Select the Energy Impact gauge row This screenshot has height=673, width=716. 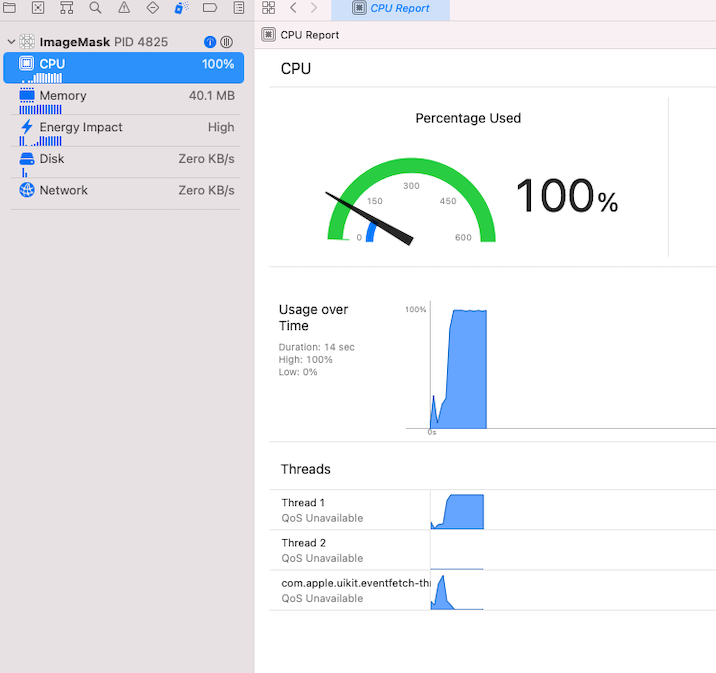point(126,131)
